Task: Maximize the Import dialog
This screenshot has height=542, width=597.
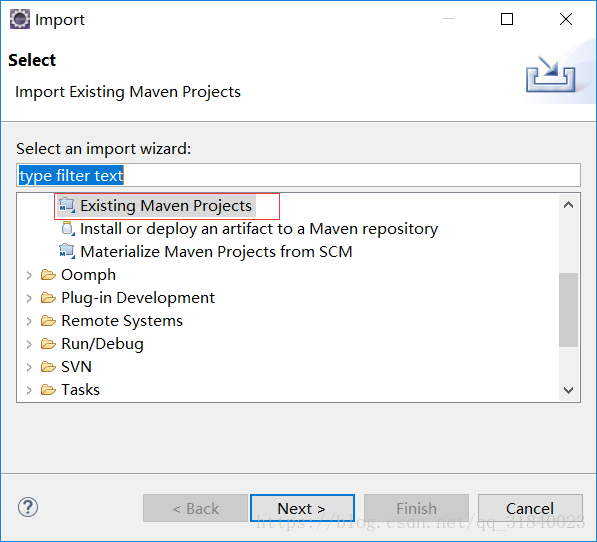Action: [x=507, y=19]
